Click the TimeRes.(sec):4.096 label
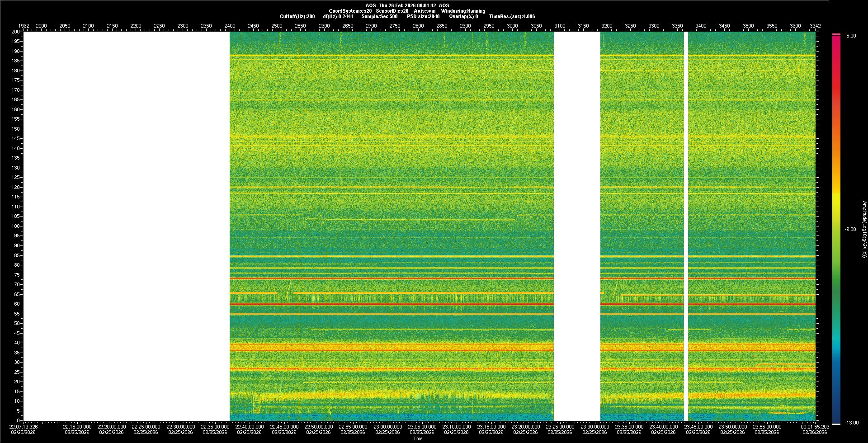Viewport: 868px width, 443px height. tap(512, 16)
